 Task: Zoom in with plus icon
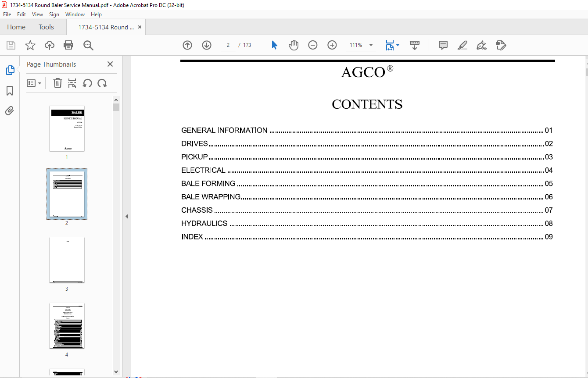(x=332, y=45)
